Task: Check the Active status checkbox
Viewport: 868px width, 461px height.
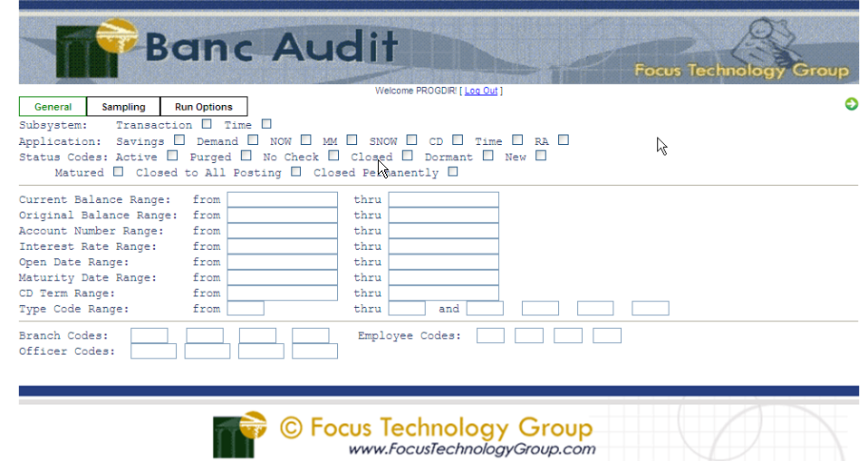Action: tap(173, 156)
